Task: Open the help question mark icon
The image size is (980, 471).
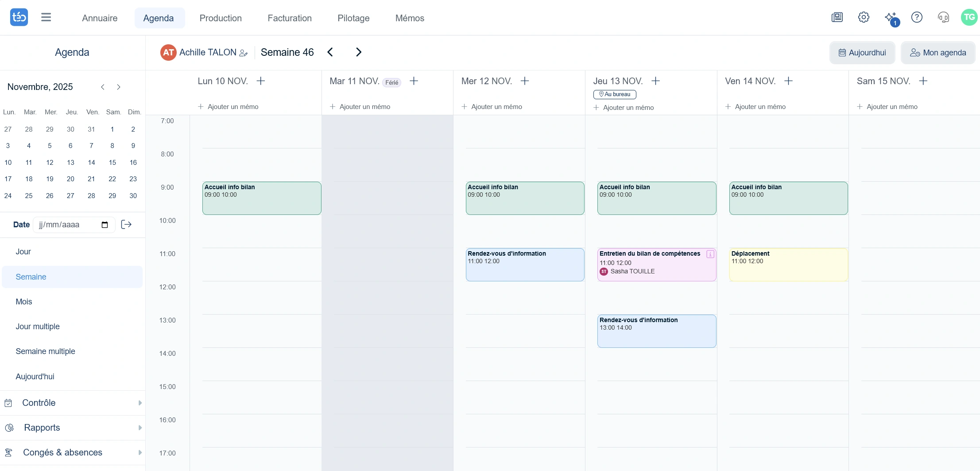Action: (x=917, y=17)
